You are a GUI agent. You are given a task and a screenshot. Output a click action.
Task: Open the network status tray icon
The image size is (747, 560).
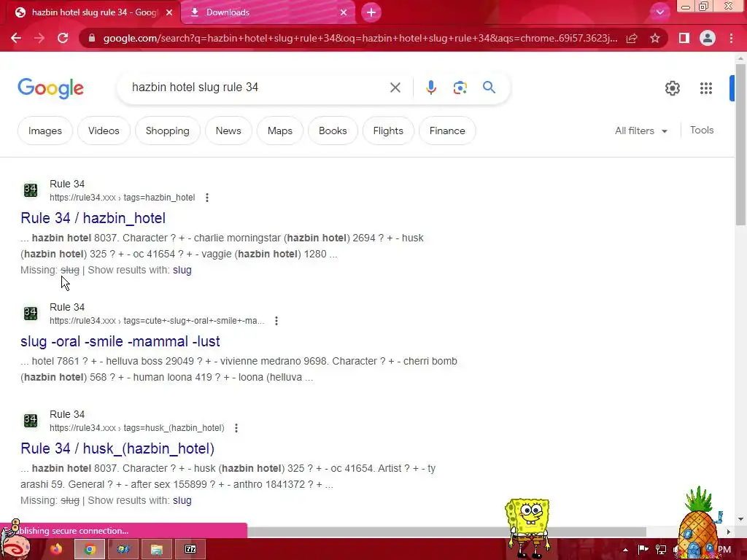[x=661, y=550]
